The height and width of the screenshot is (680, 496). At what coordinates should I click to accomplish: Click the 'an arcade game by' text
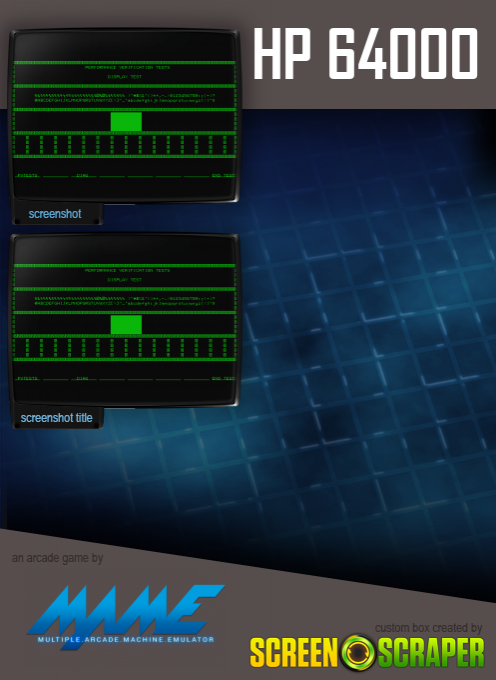tap(57, 558)
